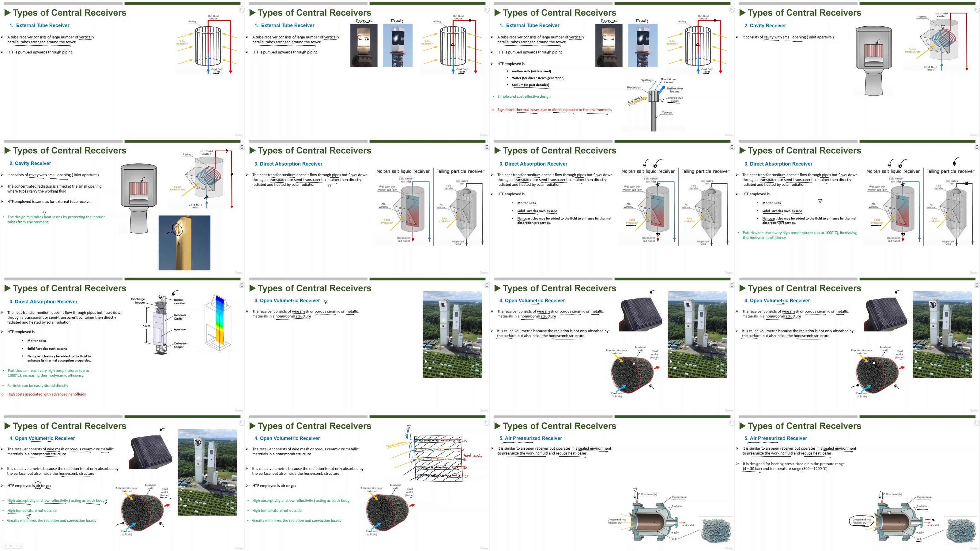Image resolution: width=980 pixels, height=551 pixels.
Task: Click 'Sodium (In past decades)' bullet
Action: pos(530,85)
